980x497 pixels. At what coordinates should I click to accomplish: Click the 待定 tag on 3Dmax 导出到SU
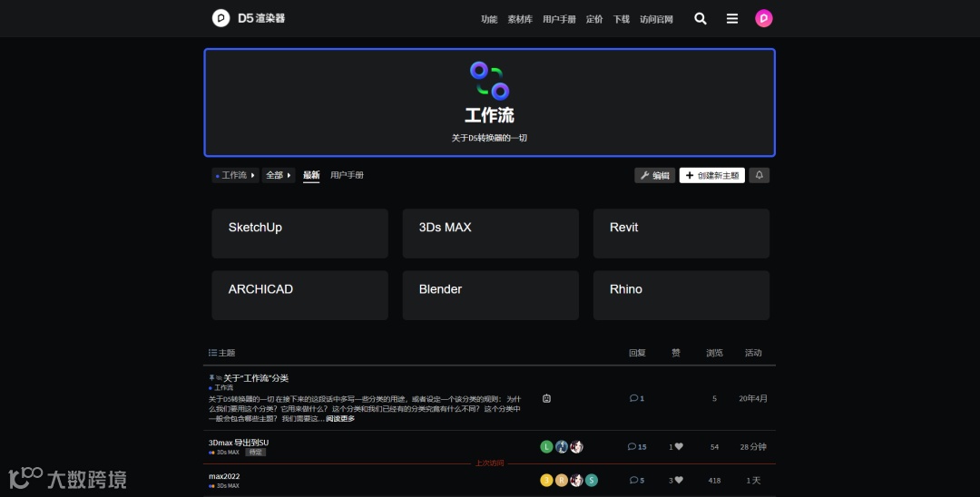(256, 452)
